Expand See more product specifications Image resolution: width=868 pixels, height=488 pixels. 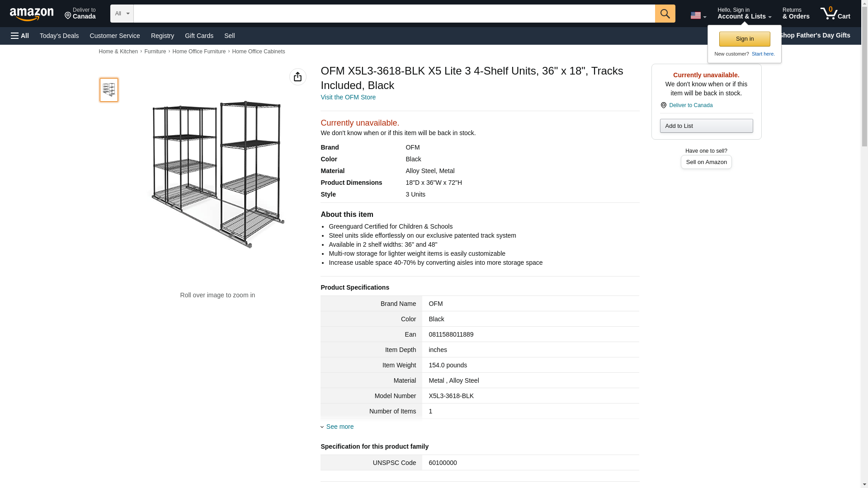click(340, 427)
